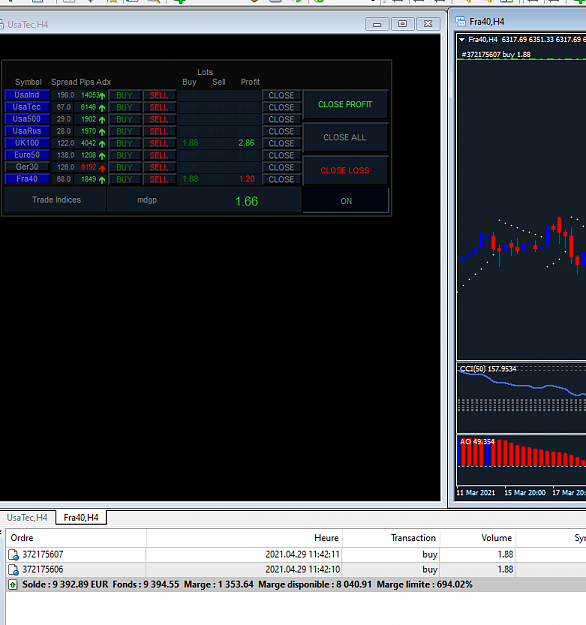The width and height of the screenshot is (586, 625).
Task: Click BUY on the Euro50 row
Action: [124, 155]
